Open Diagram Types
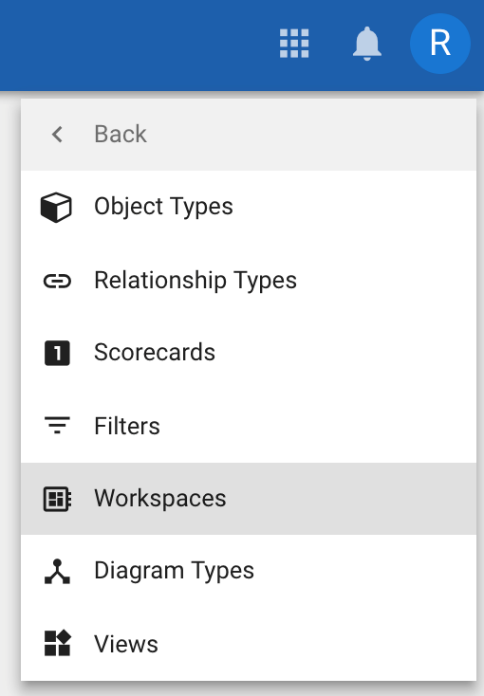Image resolution: width=484 pixels, height=696 pixels. 248,571
